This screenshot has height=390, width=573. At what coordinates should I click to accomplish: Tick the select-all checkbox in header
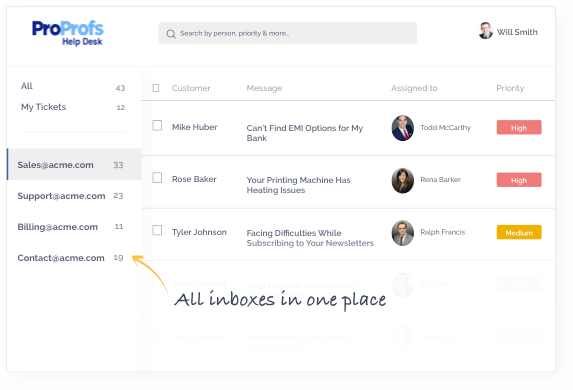point(156,88)
